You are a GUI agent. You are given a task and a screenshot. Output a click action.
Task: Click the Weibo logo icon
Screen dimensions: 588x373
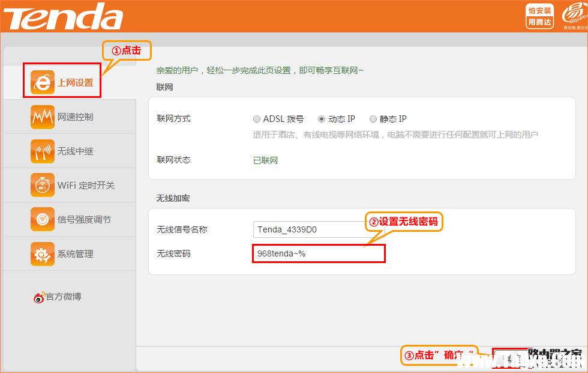tap(40, 297)
